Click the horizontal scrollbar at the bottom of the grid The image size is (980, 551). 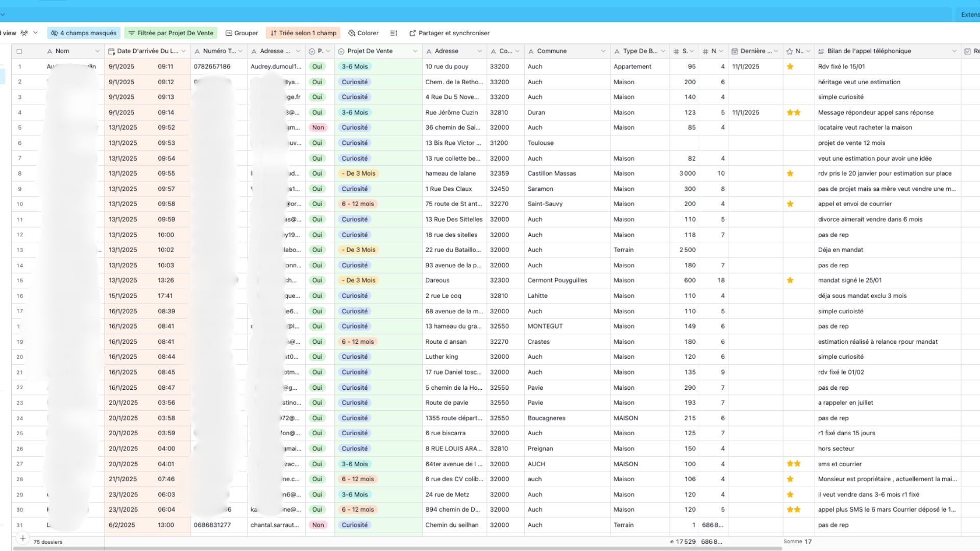click(x=398, y=549)
